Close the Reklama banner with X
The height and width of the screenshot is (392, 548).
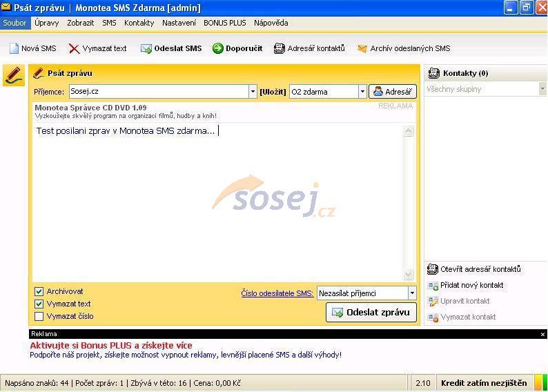[x=542, y=334]
